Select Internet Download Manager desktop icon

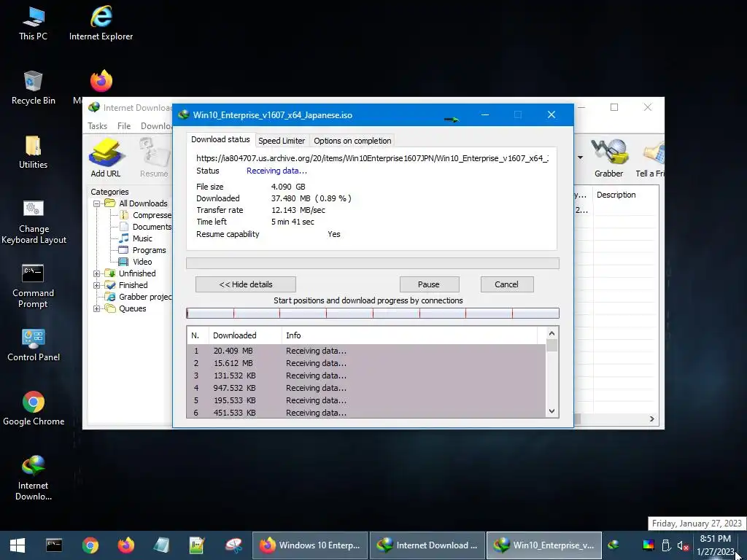[x=33, y=478]
